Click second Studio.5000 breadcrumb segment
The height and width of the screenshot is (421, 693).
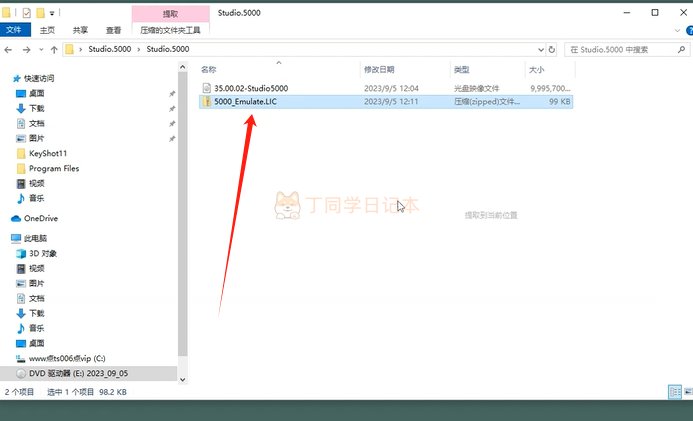(x=168, y=49)
